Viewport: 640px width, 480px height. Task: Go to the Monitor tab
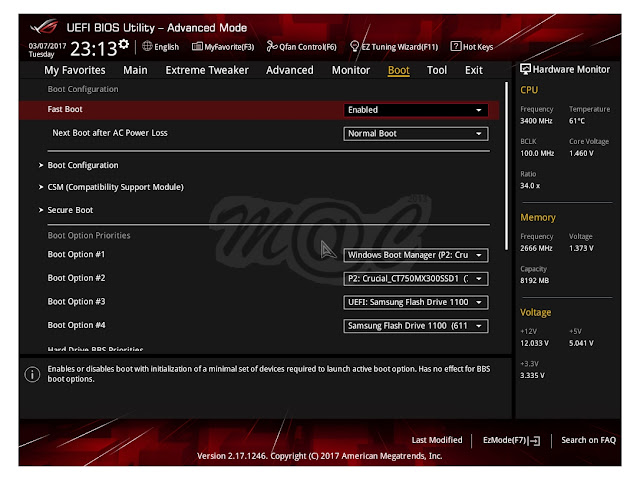351,70
